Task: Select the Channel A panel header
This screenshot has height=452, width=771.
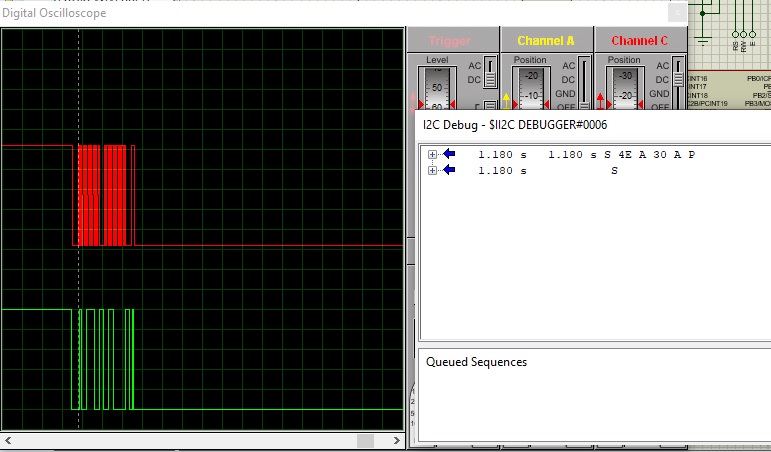Action: click(x=546, y=41)
